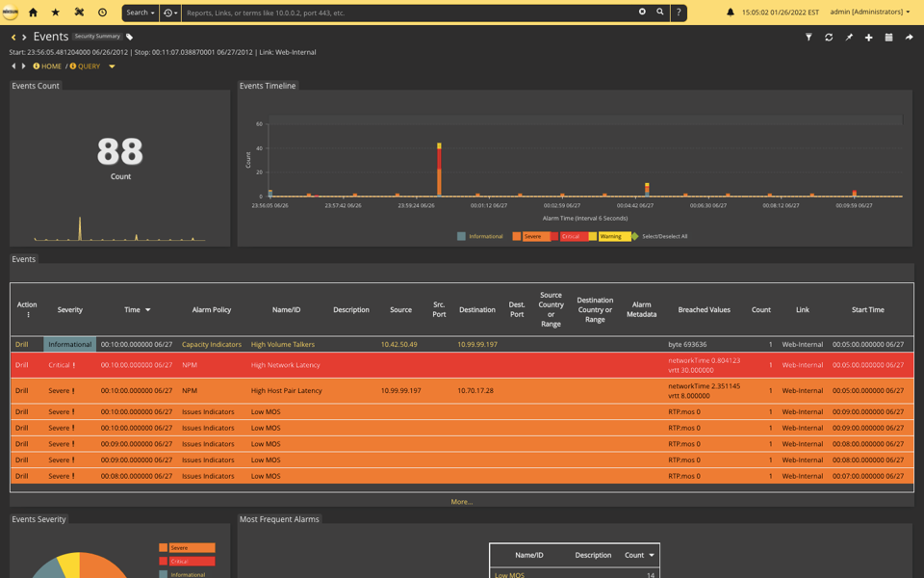The image size is (924, 578).
Task: Go back with the yellow left chevron
Action: click(x=13, y=38)
